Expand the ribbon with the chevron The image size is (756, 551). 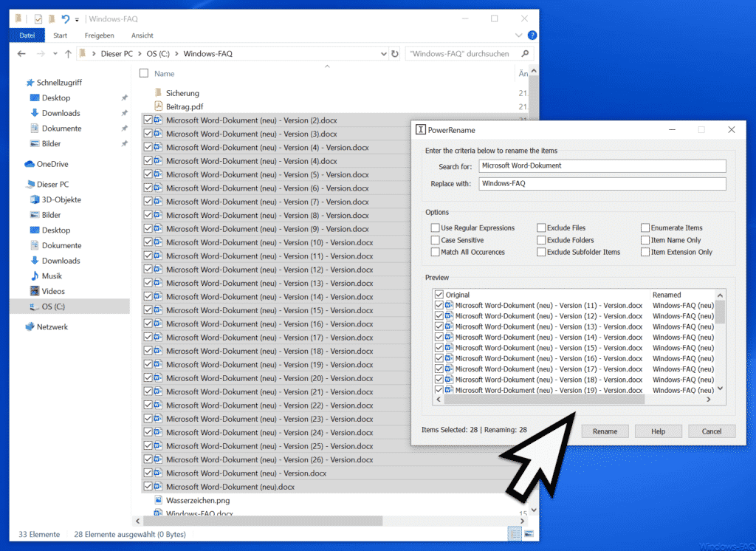518,35
